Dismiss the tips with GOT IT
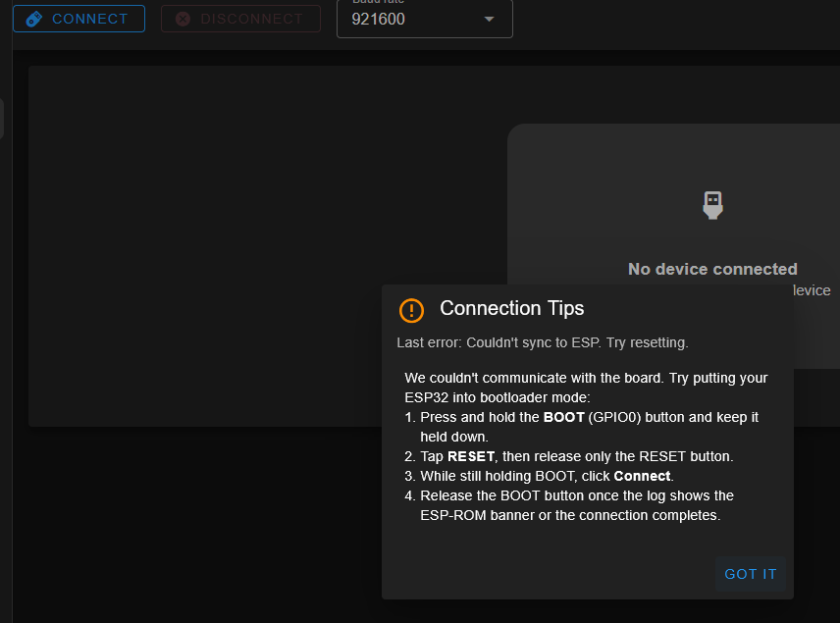The width and height of the screenshot is (840, 623). (751, 574)
